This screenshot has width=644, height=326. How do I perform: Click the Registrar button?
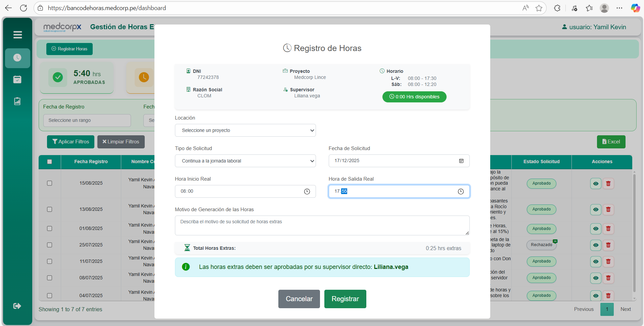coord(345,299)
